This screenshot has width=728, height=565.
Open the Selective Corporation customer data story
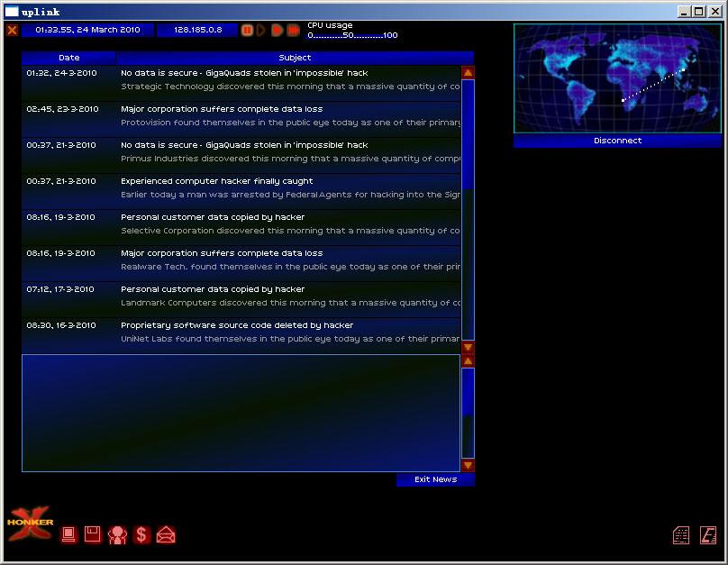coord(241,227)
